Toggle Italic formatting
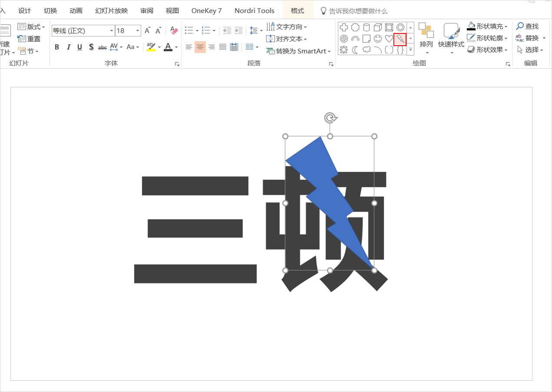Image resolution: width=552 pixels, height=392 pixels. point(68,47)
